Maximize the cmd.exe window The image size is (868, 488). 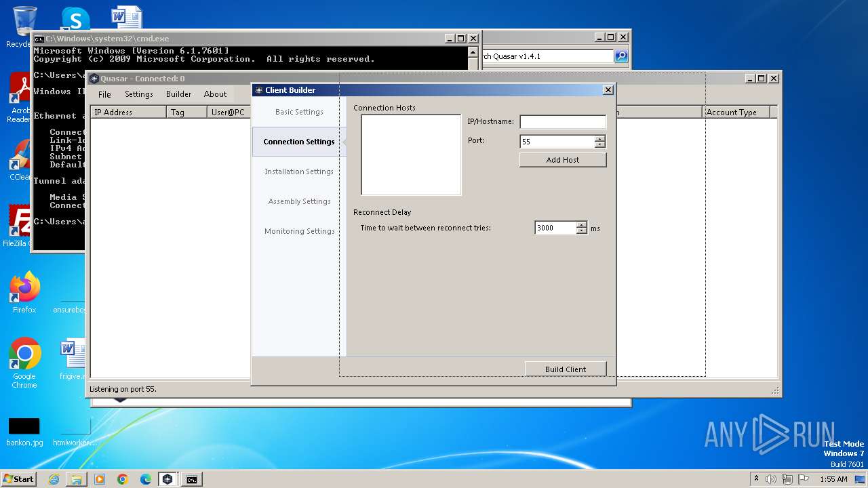pos(461,39)
